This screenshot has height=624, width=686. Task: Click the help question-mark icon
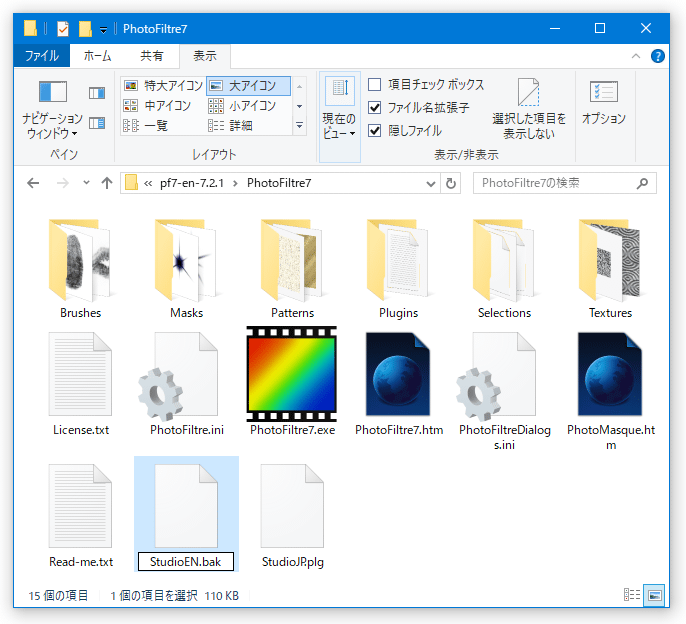(x=658, y=56)
